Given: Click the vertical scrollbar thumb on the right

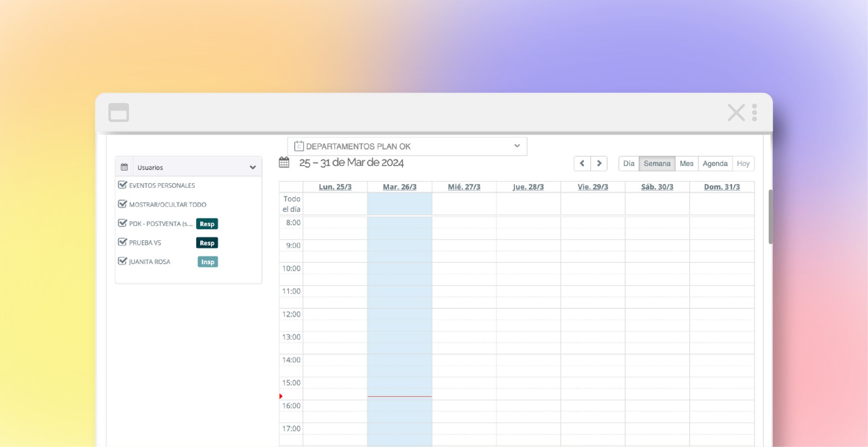Looking at the screenshot, I should point(770,217).
